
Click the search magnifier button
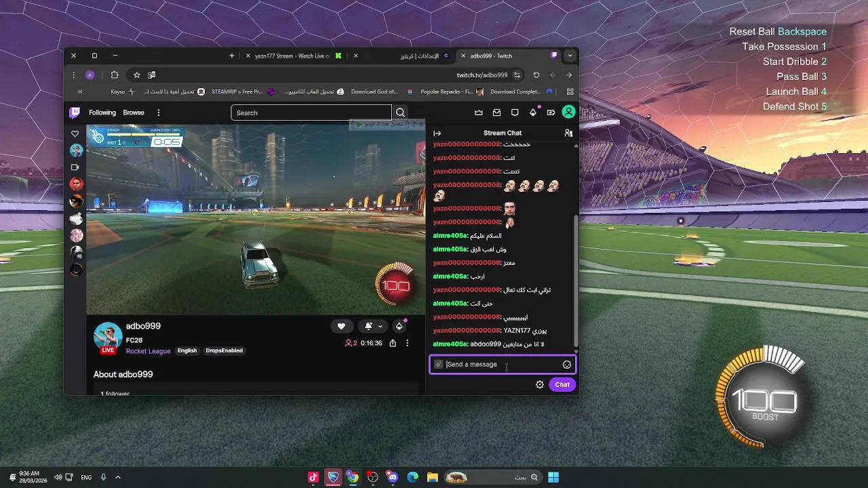(400, 113)
